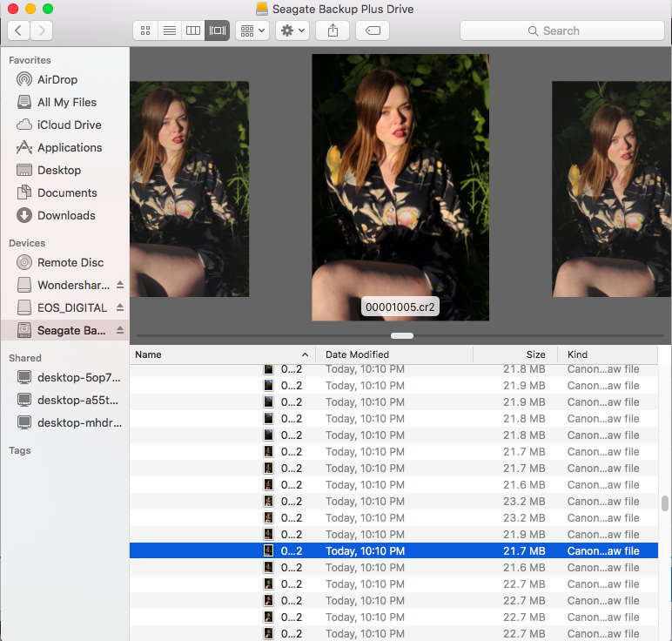Click the Devices section header
The image size is (672, 641).
[27, 243]
